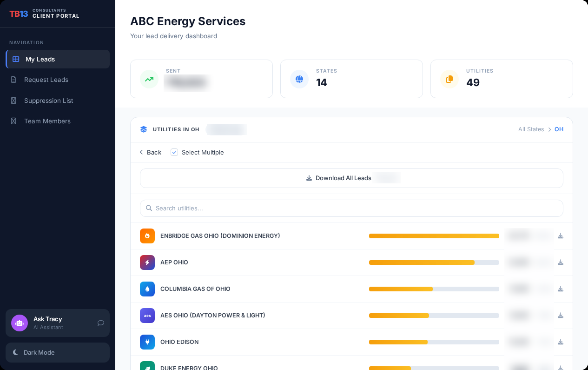Viewport: 588px width, 370px height.
Task: Download Enbridge Gas Ohio leads
Action: click(561, 236)
